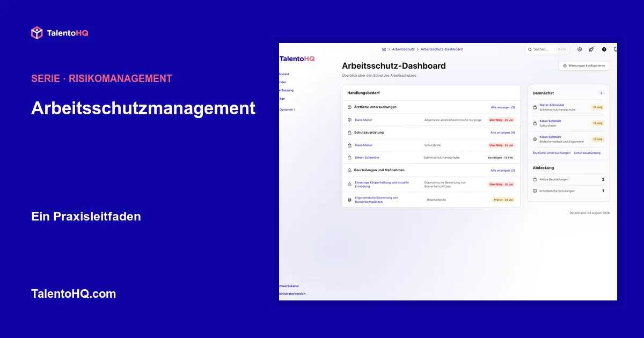Click the SERIE · RISIKOMANAGEMENT label
Viewport: 644px width, 338px height.
pyautogui.click(x=101, y=78)
